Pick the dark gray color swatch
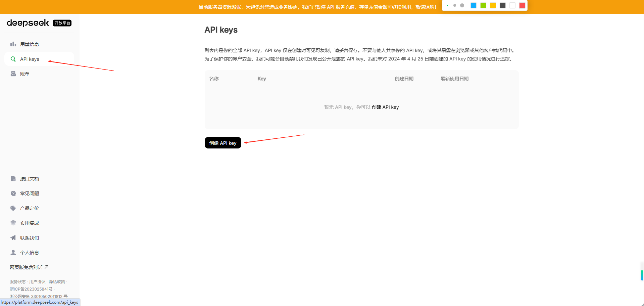The width and height of the screenshot is (644, 306). point(503,5)
